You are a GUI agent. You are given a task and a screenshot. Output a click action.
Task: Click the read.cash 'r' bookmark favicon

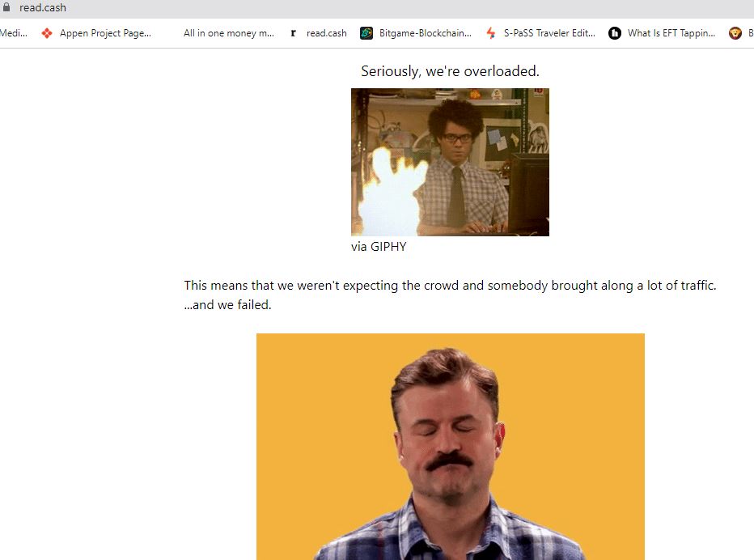click(294, 33)
